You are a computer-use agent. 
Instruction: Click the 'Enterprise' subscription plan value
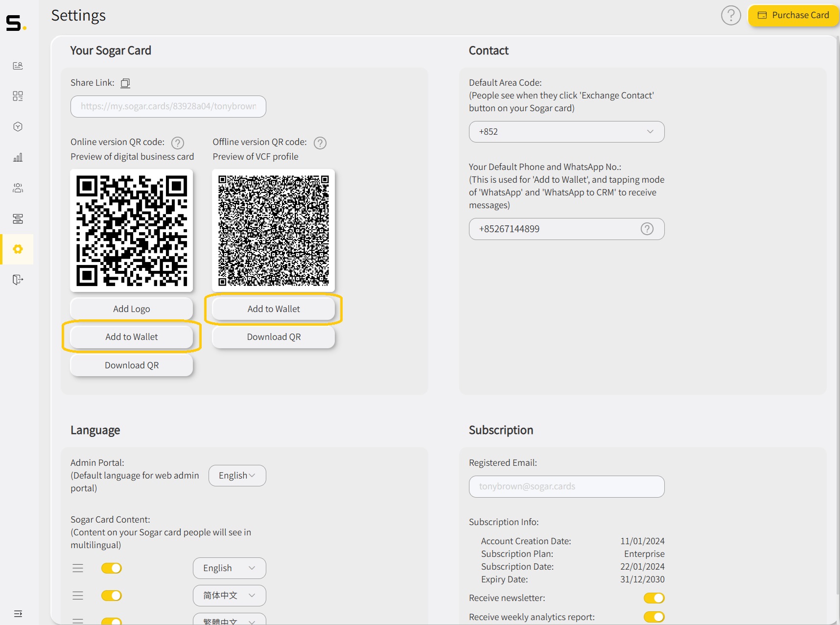[644, 554]
